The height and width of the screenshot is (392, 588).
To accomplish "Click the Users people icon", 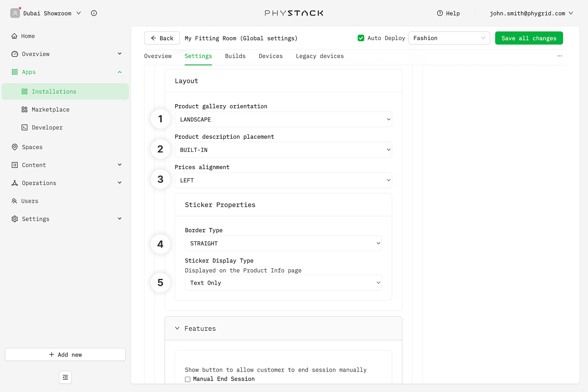I will (14, 201).
